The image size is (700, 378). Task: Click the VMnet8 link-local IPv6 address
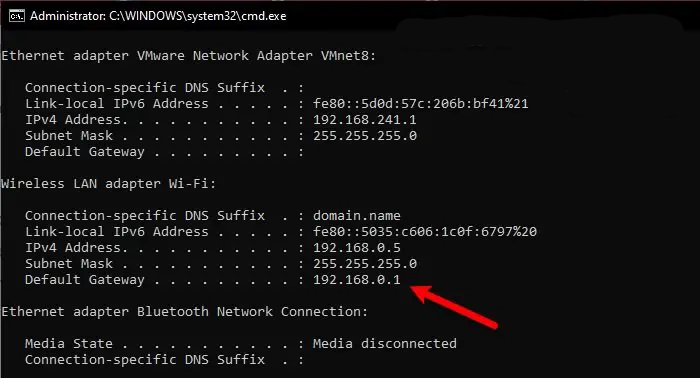point(421,104)
